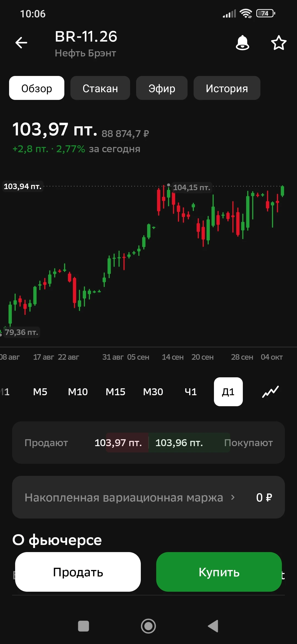297x644 pixels.
Task: Tap the green Купить button
Action: [x=219, y=572]
